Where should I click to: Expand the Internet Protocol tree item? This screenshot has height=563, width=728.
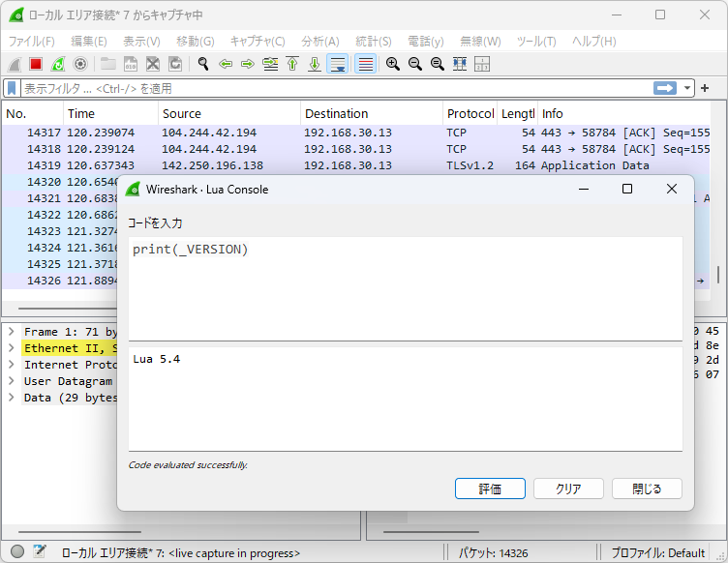click(12, 365)
